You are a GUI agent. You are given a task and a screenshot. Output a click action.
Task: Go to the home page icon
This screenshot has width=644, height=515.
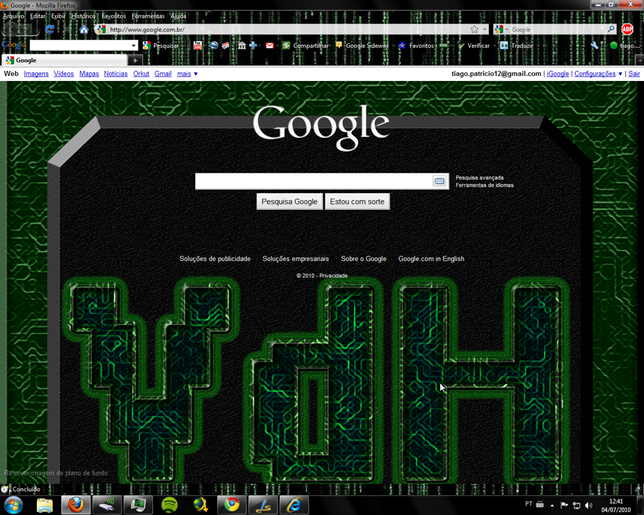84,29
